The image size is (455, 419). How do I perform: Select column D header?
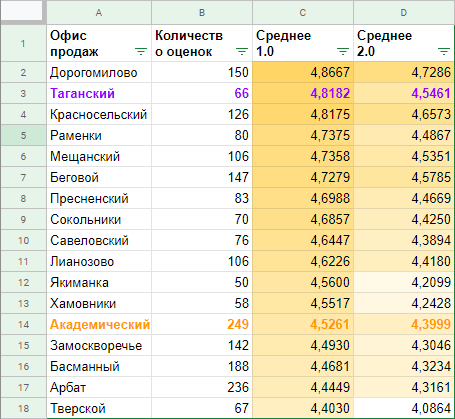[x=404, y=12]
